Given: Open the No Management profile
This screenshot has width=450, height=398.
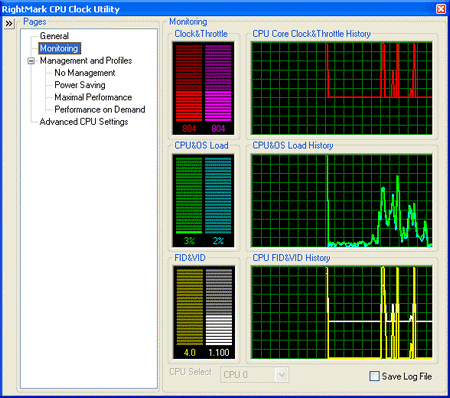Looking at the screenshot, I should click(85, 73).
